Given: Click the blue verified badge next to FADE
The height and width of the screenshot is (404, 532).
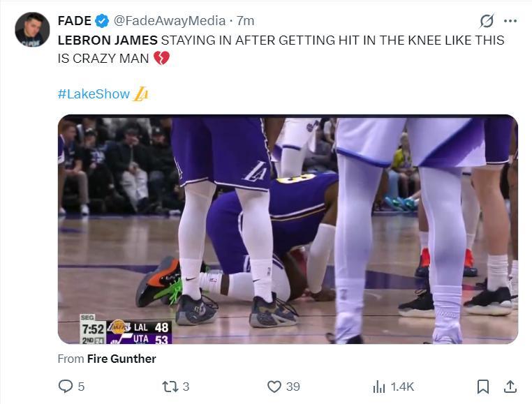Looking at the screenshot, I should 102,20.
